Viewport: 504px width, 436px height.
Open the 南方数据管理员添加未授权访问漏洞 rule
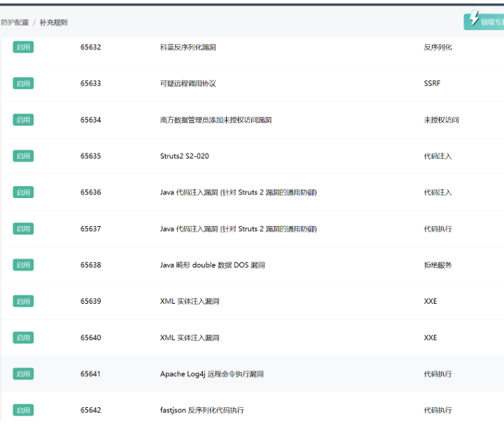216,120
